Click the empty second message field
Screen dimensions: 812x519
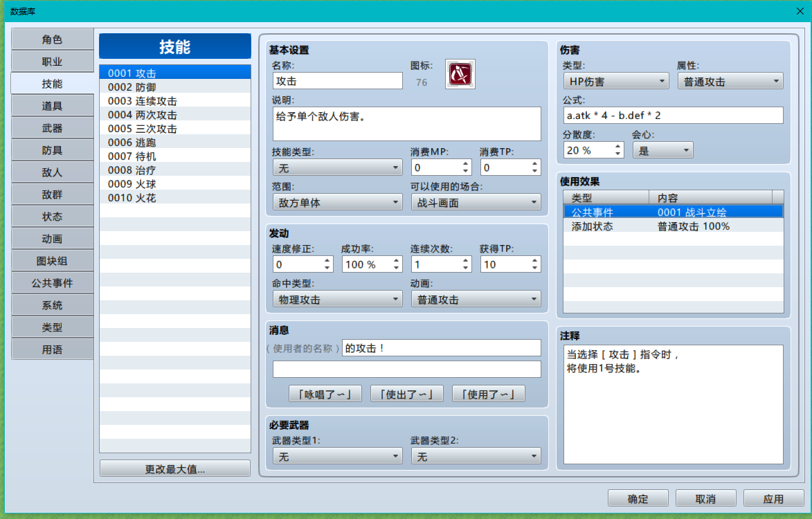(407, 369)
